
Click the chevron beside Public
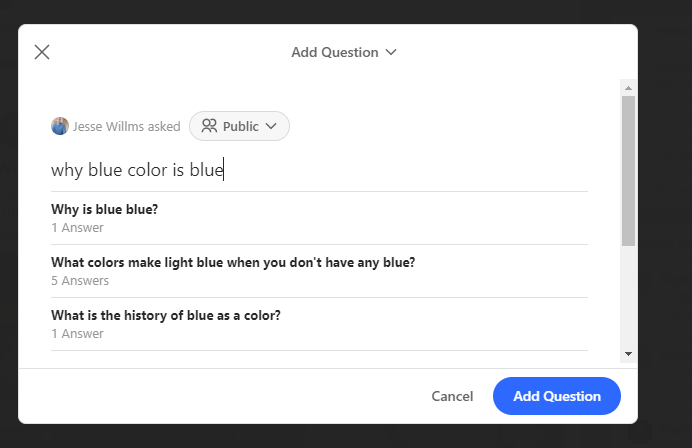(x=271, y=126)
